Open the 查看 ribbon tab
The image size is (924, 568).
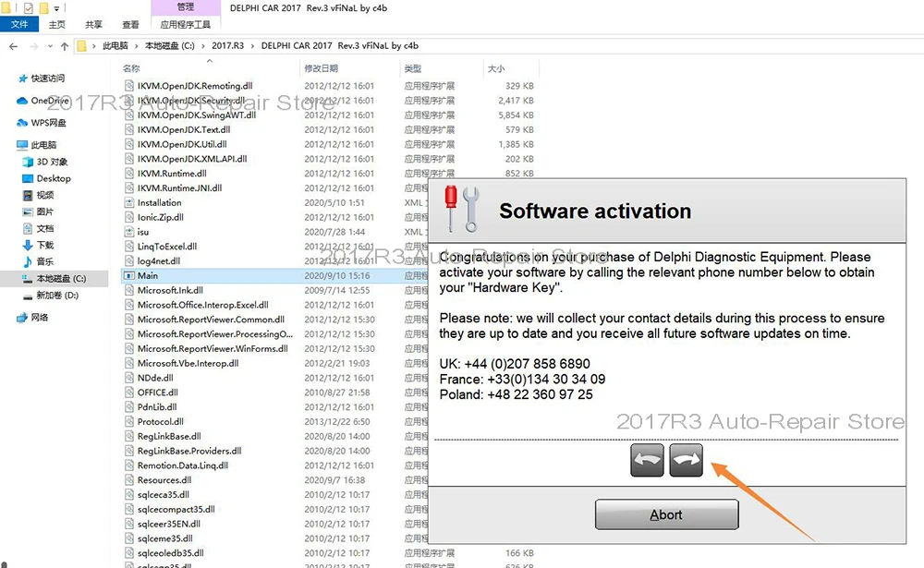(x=130, y=24)
